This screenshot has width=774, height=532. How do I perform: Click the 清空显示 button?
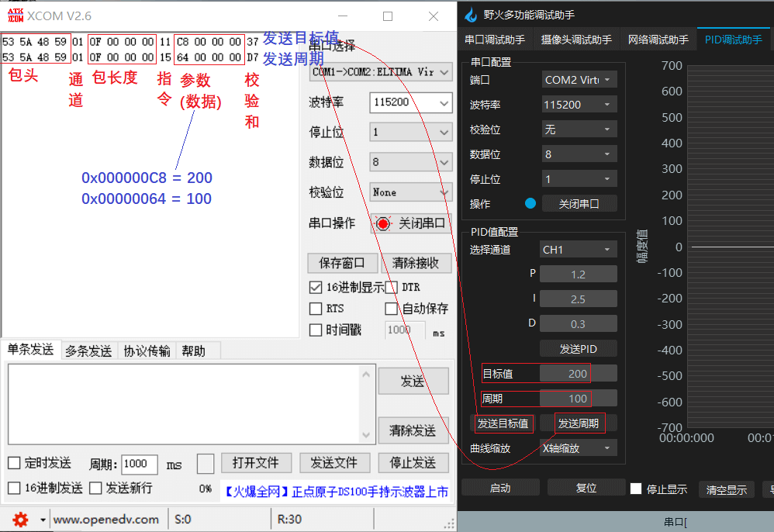pyautogui.click(x=727, y=489)
